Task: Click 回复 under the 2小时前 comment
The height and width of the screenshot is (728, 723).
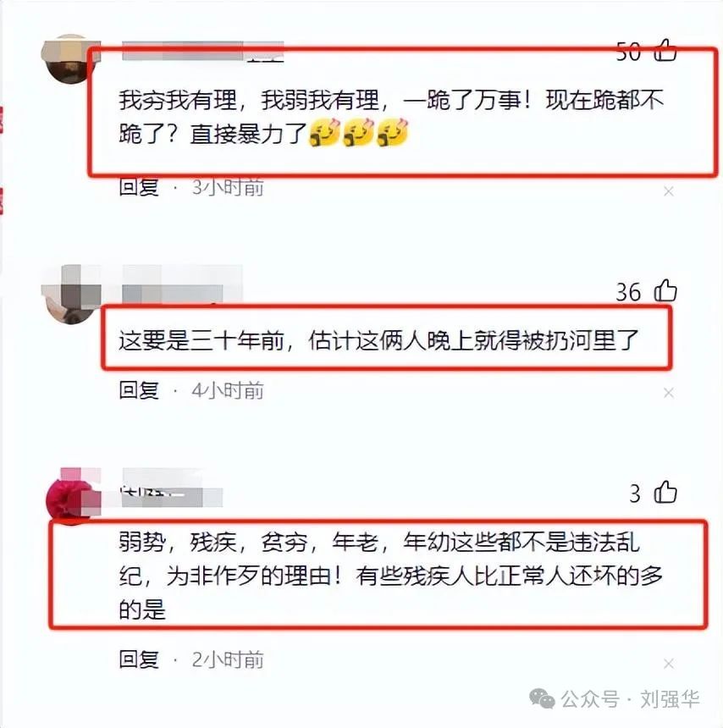Action: 139,659
